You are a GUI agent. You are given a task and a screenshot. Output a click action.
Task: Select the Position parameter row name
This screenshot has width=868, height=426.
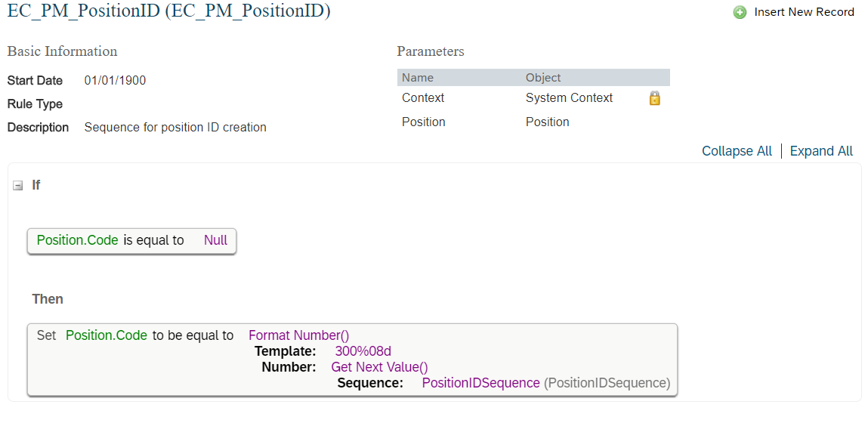click(424, 122)
